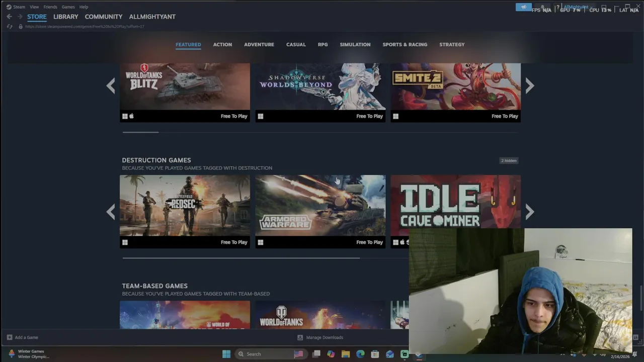This screenshot has width=644, height=362.
Task: Click the Manage Downloads icon
Action: click(300, 337)
